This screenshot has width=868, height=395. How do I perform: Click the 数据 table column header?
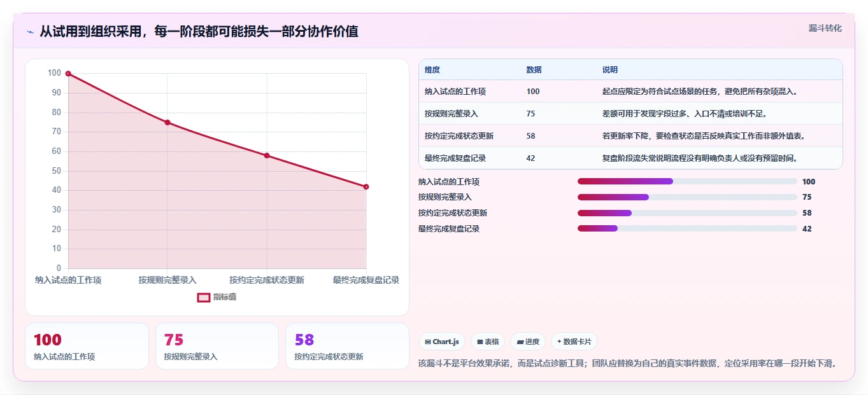534,70
